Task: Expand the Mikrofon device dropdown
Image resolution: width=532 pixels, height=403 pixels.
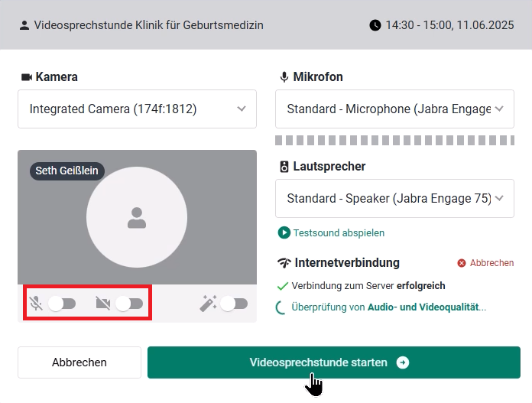Action: (394, 109)
